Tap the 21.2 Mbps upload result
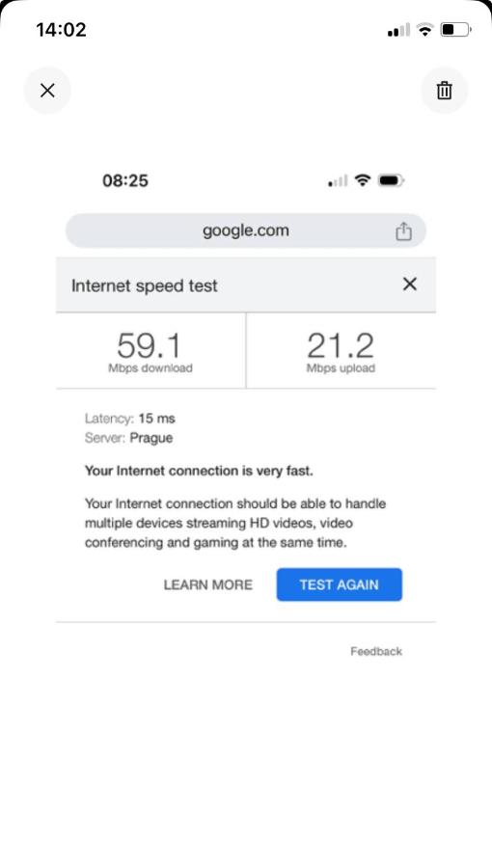Viewport: 492px width, 868px height. pos(341,351)
